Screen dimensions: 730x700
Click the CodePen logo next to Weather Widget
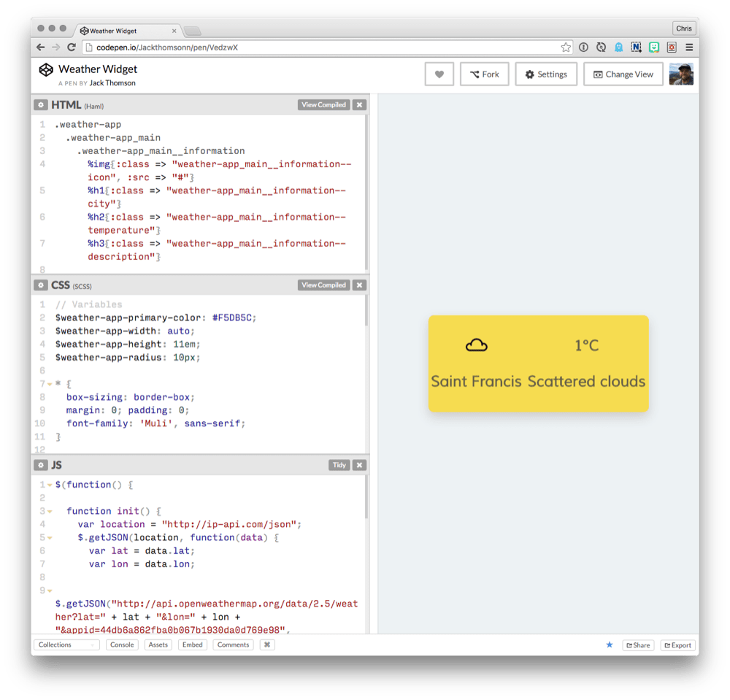46,70
